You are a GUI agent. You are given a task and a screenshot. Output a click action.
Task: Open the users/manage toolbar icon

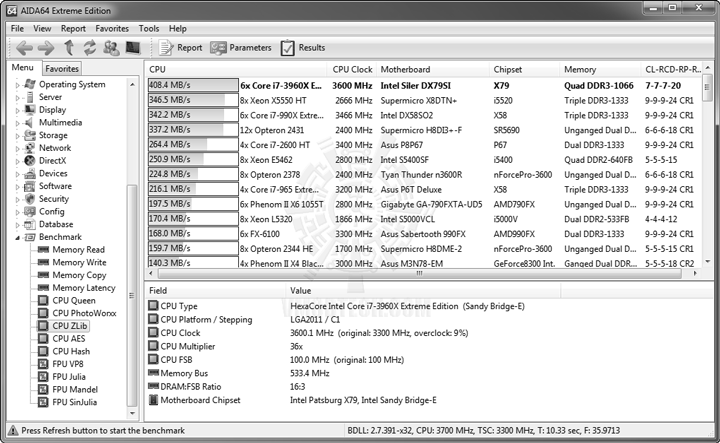point(111,48)
